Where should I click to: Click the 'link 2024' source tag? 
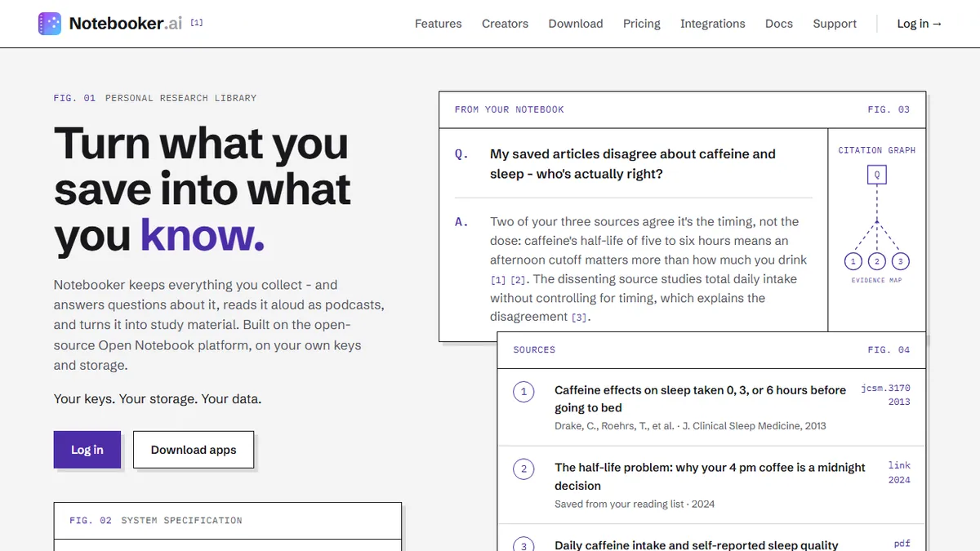[x=899, y=473]
